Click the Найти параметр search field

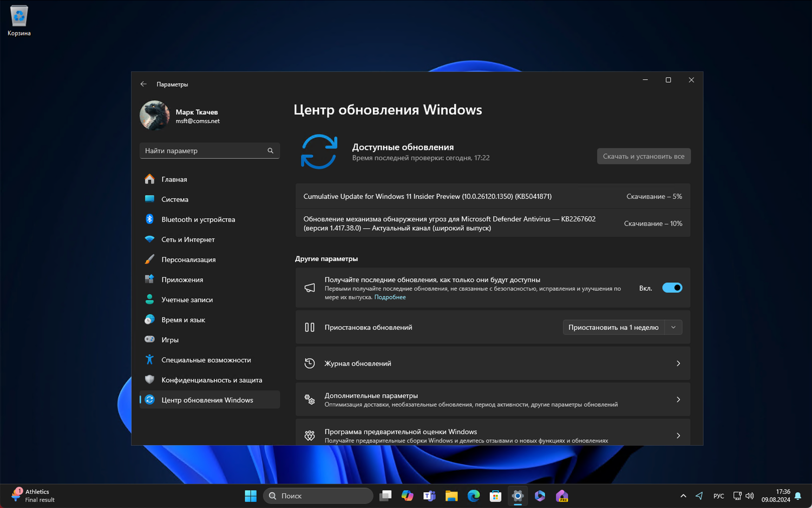(209, 151)
